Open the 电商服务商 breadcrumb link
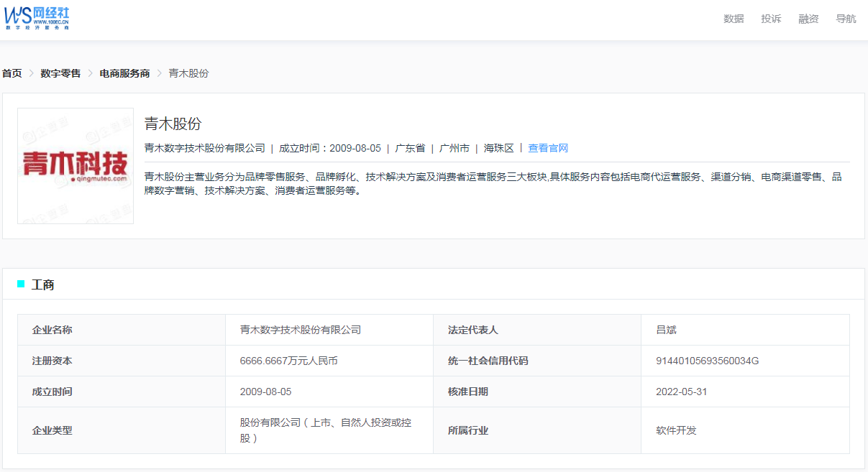Image resolution: width=868 pixels, height=472 pixels. coord(124,73)
